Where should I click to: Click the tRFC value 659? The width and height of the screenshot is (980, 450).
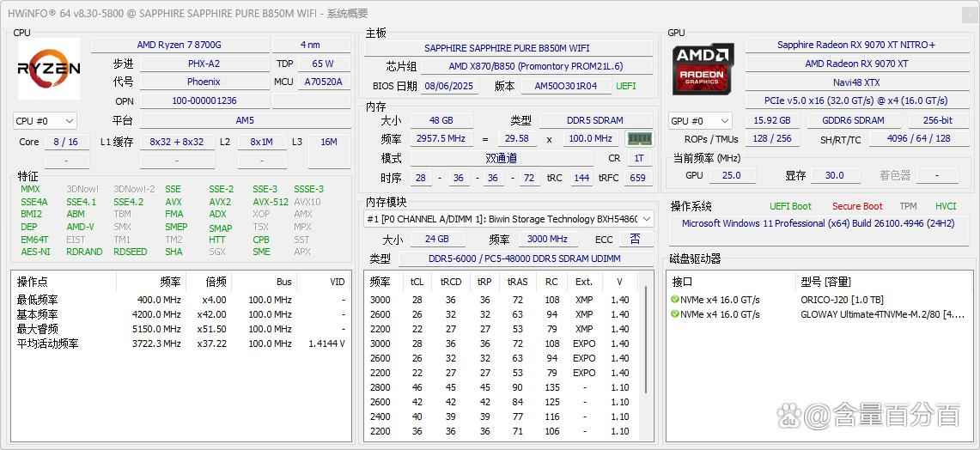tap(637, 178)
